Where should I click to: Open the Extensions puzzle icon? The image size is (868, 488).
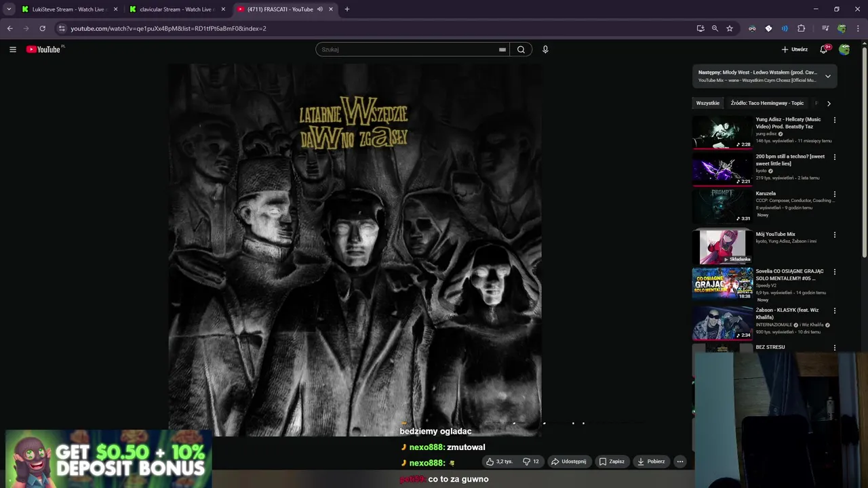[801, 28]
